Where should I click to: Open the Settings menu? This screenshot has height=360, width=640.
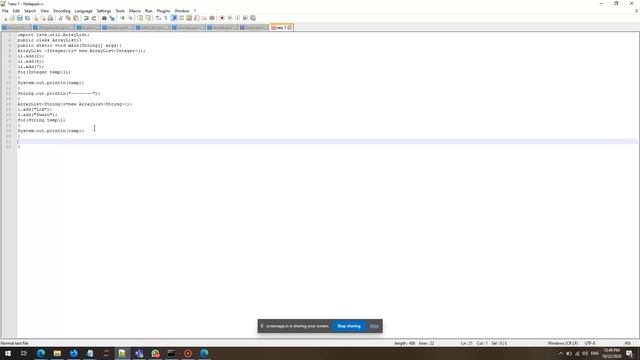[x=104, y=11]
